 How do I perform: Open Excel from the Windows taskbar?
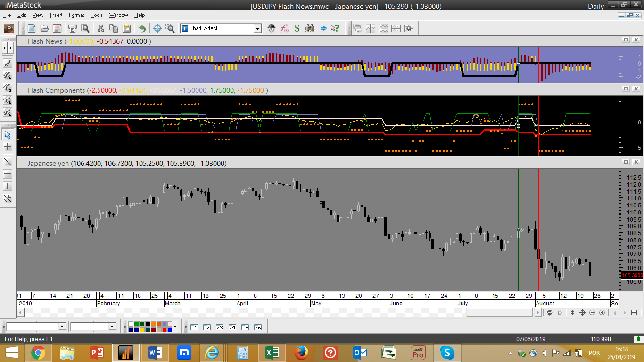(272, 353)
